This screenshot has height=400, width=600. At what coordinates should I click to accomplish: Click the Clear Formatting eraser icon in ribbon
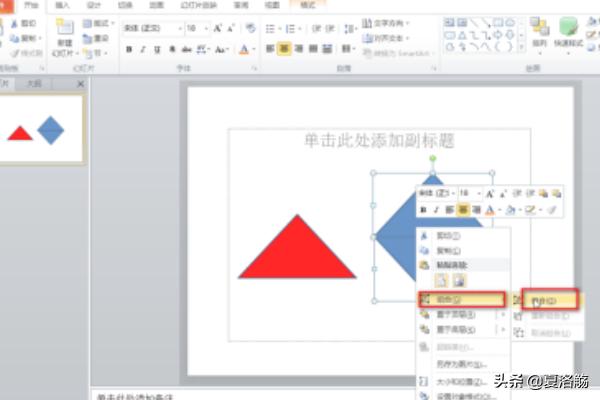coord(251,28)
